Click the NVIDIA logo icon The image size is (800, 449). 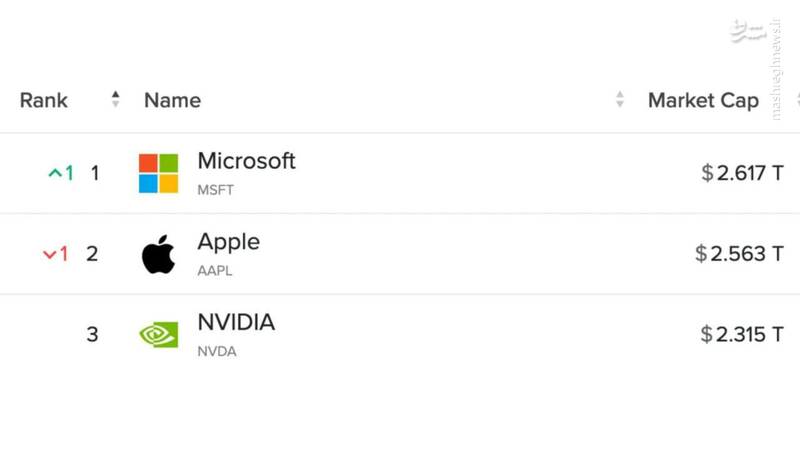click(158, 334)
